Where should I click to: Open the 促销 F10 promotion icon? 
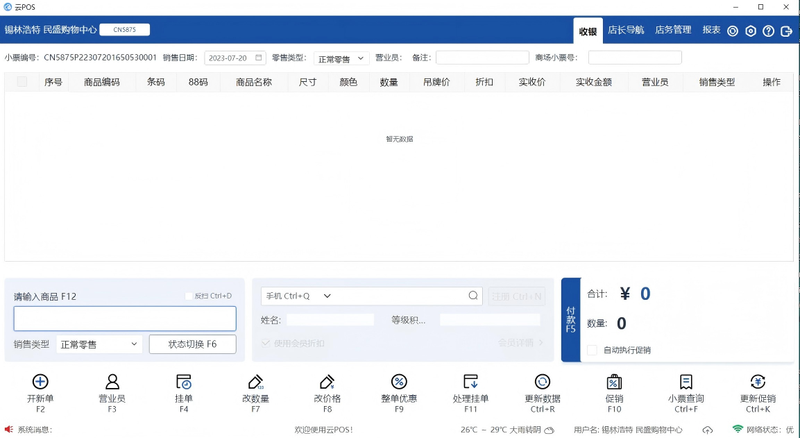614,382
